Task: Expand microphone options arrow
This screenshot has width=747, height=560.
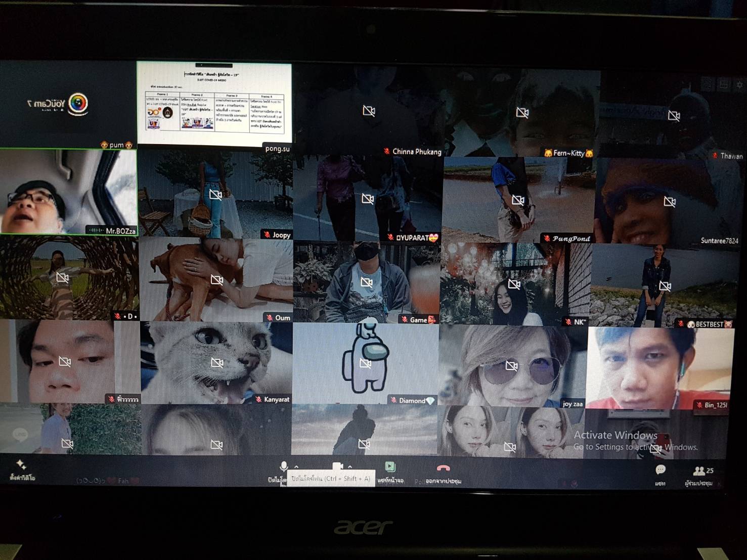Action: [296, 466]
